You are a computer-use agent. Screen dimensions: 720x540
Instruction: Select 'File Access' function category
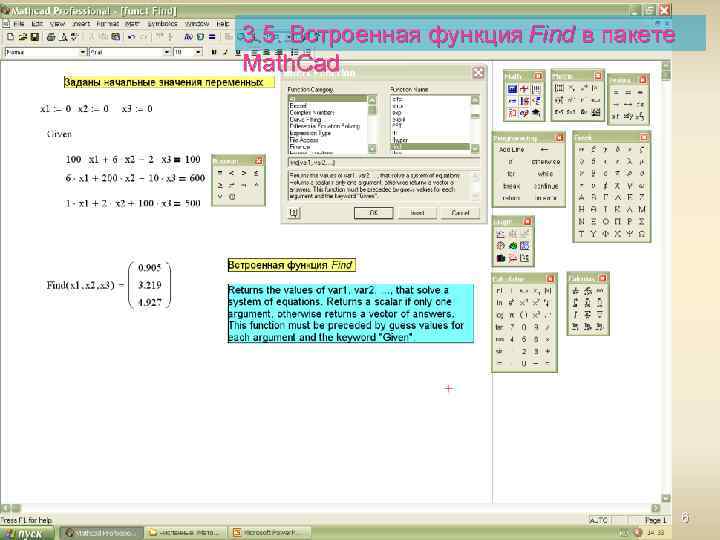click(x=304, y=140)
